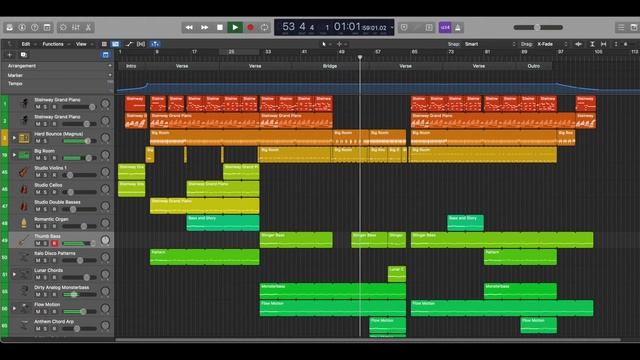Click the Thumb Bass pan knob
The height and width of the screenshot is (360, 640).
(105, 240)
